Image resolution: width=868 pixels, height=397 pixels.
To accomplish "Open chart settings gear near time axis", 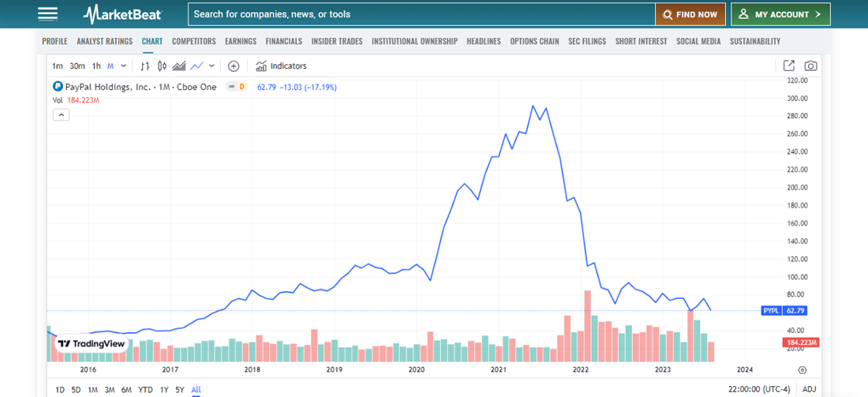I will (x=803, y=369).
